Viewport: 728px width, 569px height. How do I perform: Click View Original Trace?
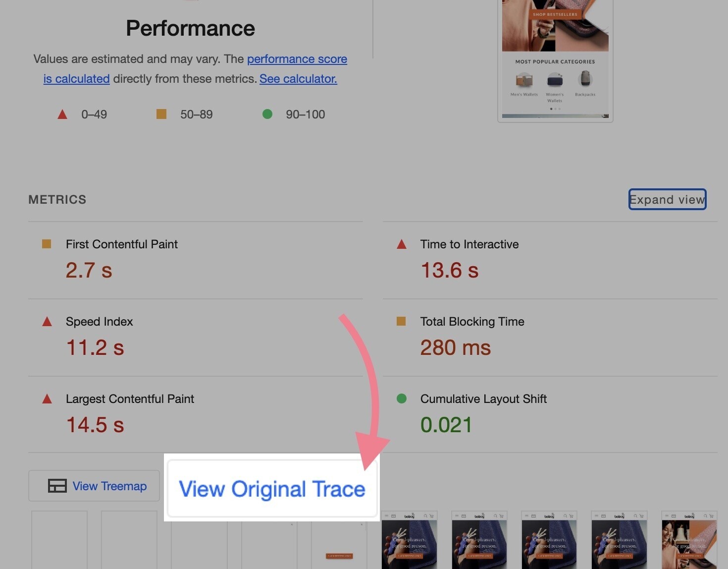coord(272,489)
